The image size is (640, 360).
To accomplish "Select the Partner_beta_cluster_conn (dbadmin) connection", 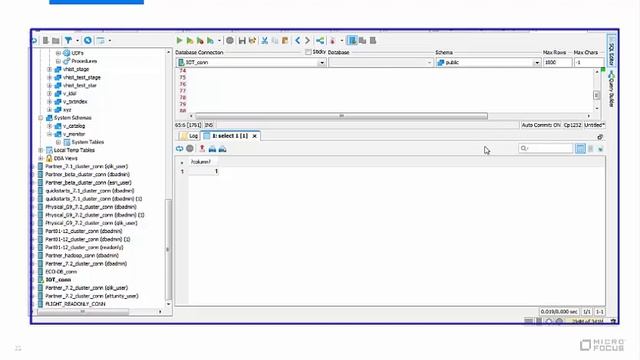I will (x=87, y=174).
